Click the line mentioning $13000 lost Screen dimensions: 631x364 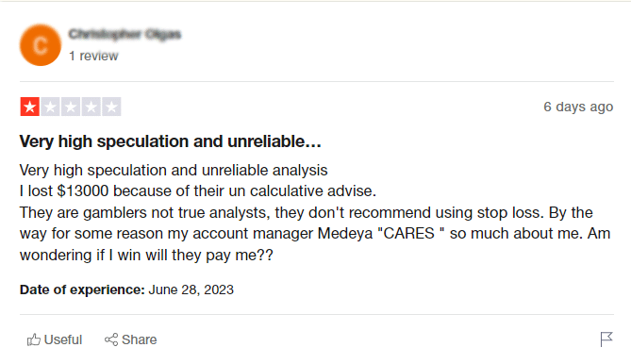tap(197, 191)
